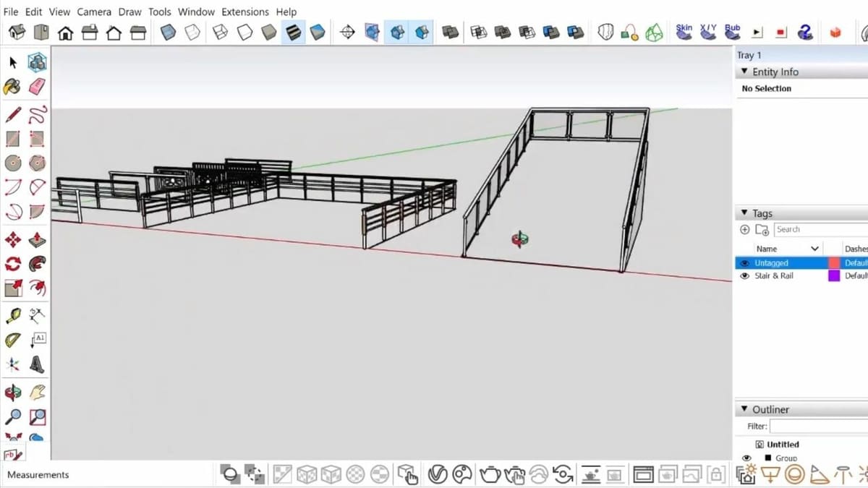Open the Extensions menu
The height and width of the screenshot is (488, 868).
pyautogui.click(x=245, y=12)
